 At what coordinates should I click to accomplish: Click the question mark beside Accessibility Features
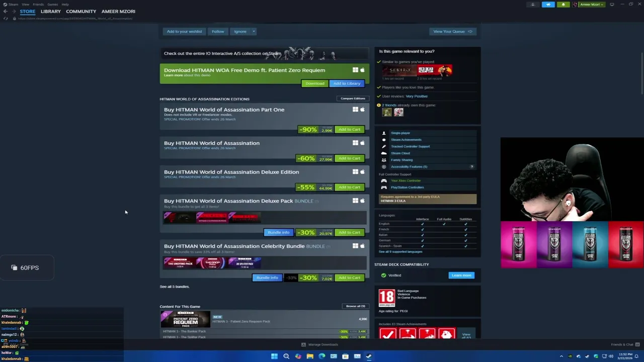(471, 166)
